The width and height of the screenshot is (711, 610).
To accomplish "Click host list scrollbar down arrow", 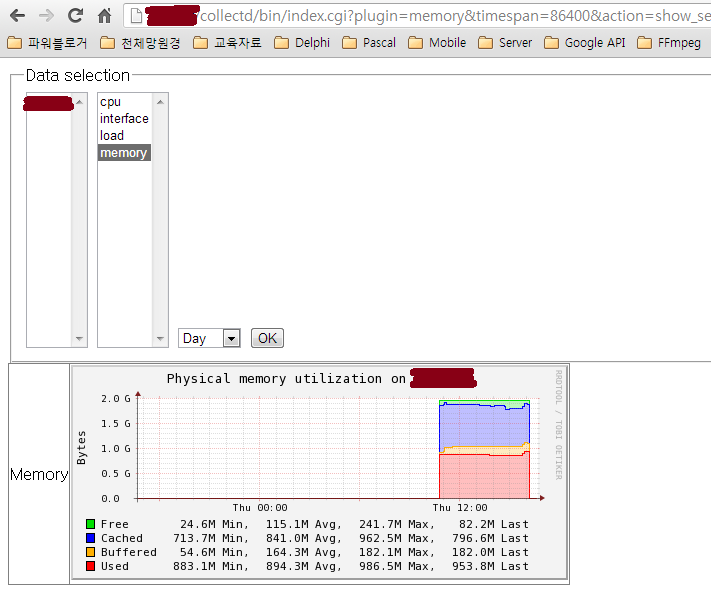I will click(79, 338).
